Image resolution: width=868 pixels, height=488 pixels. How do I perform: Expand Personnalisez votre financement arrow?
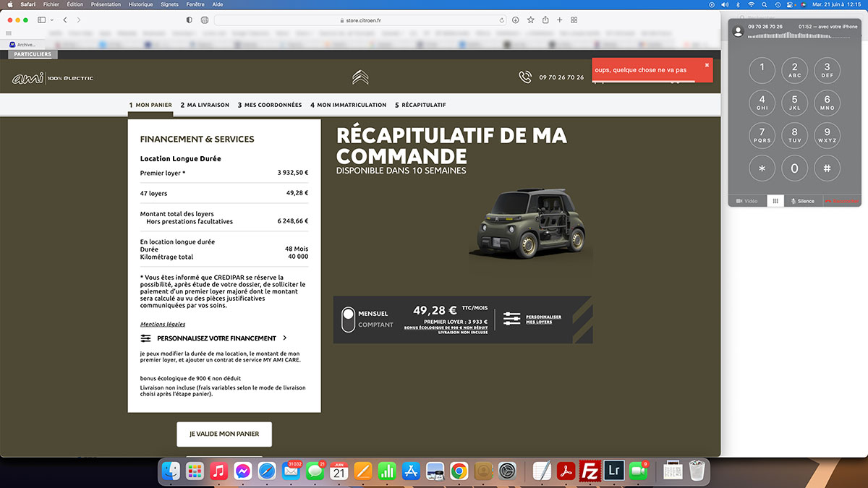coord(285,338)
